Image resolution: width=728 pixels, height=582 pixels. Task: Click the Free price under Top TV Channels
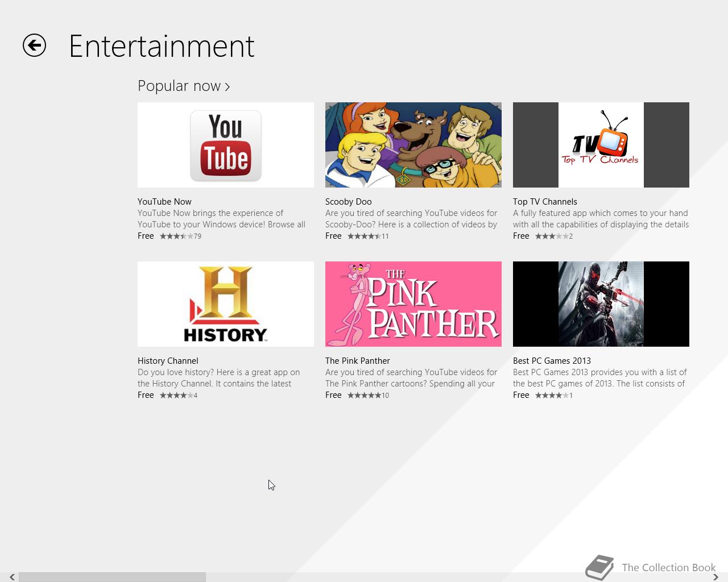[x=521, y=236]
